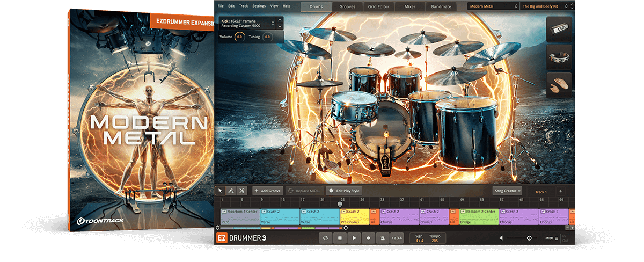Viewport: 644px width, 262px height.
Task: Click the Tempo 205 field
Action: (x=434, y=238)
